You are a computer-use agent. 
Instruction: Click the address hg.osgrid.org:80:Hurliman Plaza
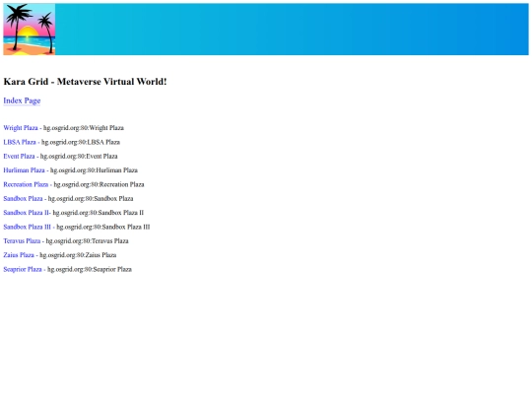pyautogui.click(x=94, y=170)
